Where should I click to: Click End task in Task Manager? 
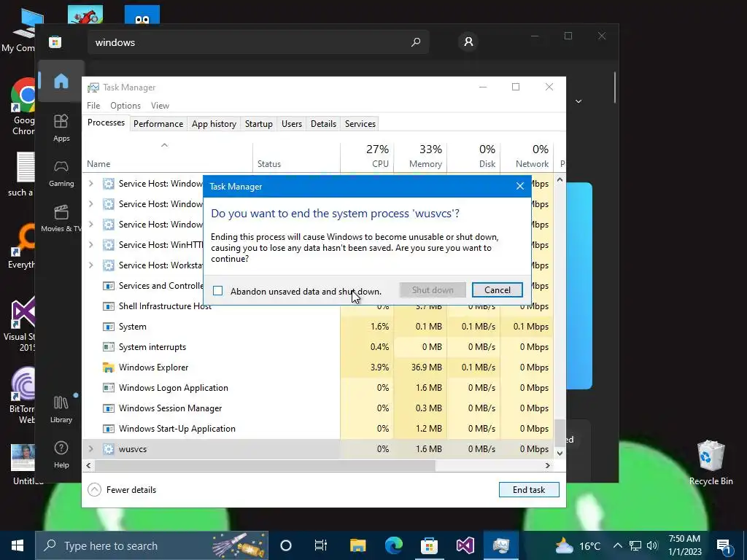pyautogui.click(x=529, y=489)
